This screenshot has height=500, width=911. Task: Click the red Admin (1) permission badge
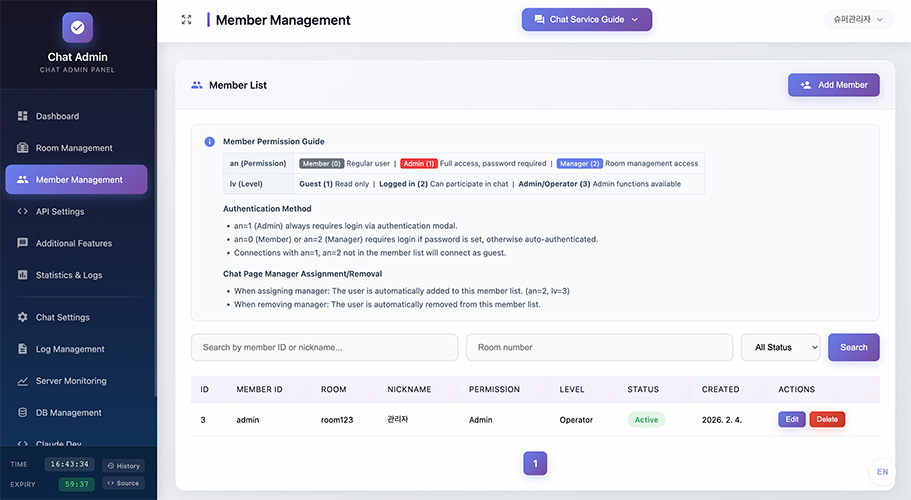(x=418, y=164)
